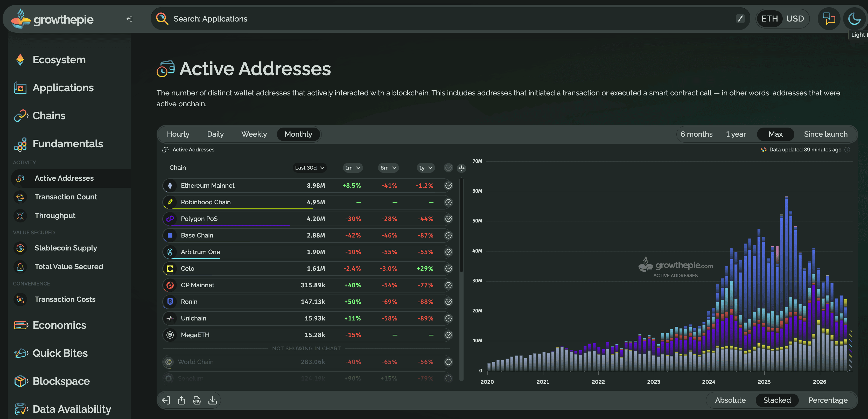
Task: Switch chart scale to Absolute
Action: (730, 400)
